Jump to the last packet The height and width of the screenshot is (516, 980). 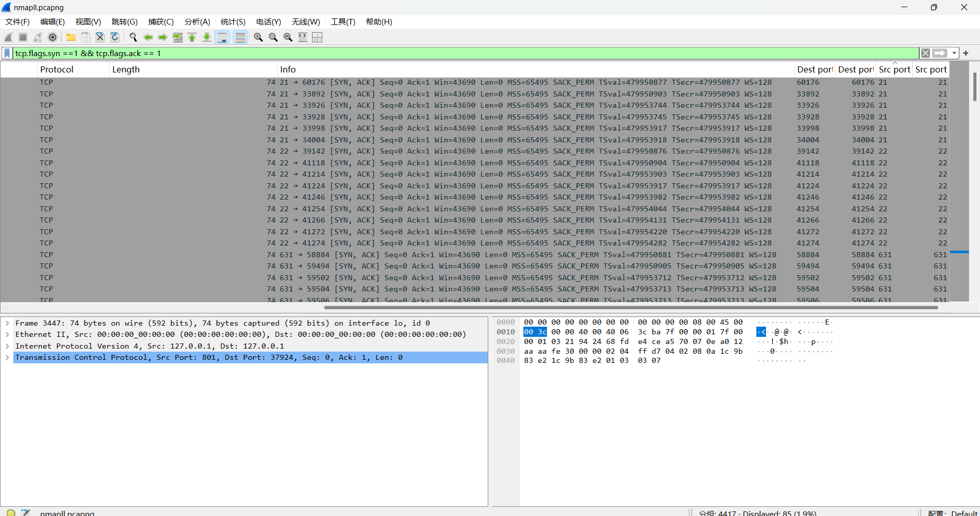207,37
